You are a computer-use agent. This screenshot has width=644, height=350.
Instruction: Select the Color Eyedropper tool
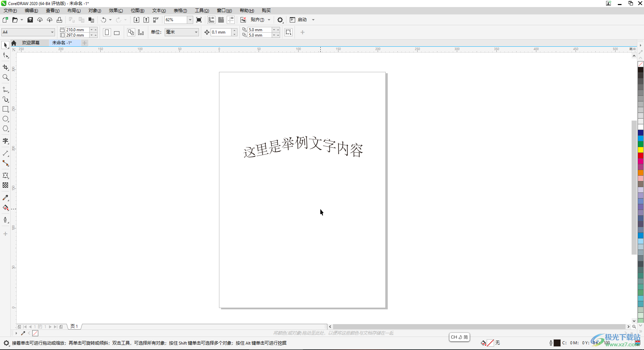click(5, 198)
